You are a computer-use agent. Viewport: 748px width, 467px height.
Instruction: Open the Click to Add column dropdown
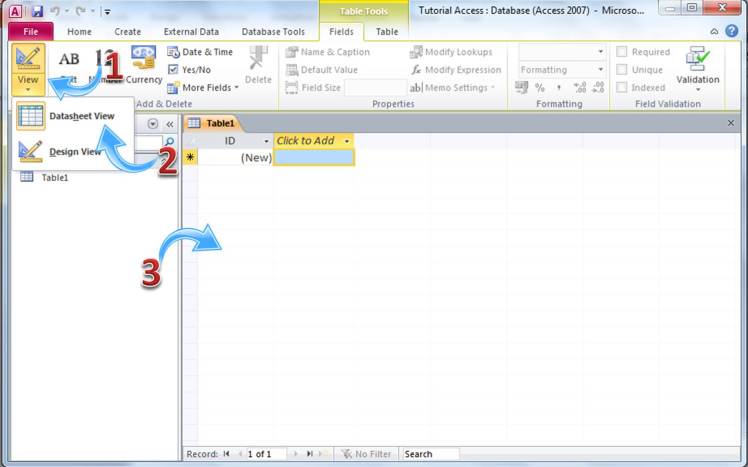coord(347,141)
